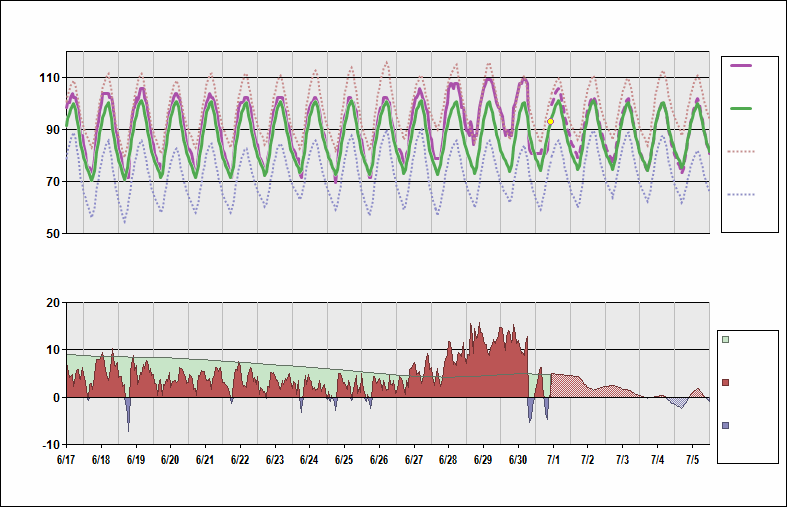Screen dimensions: 787x507
Task: Click the 7/3 date axis label
Action: [622, 460]
